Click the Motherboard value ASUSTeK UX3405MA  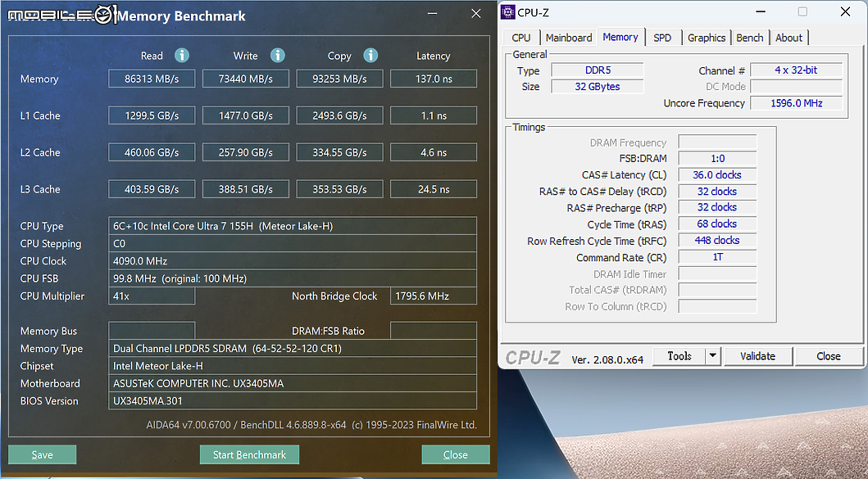tap(293, 383)
